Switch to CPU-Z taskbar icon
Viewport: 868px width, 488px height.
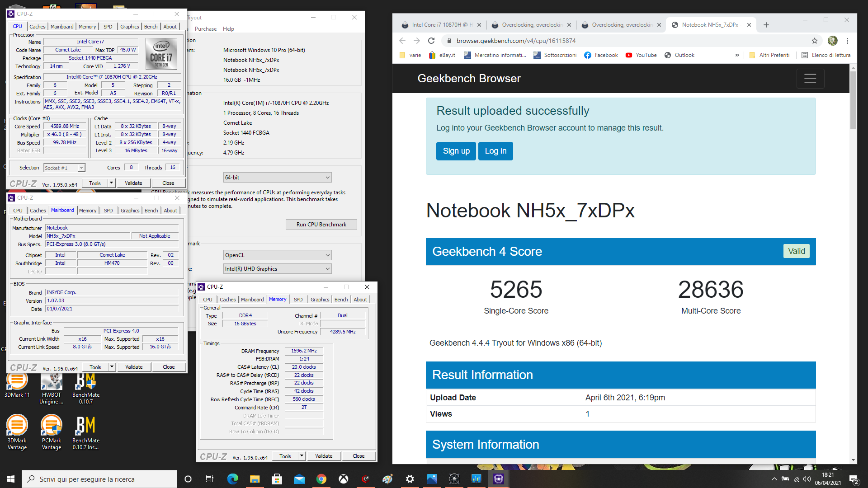click(498, 479)
